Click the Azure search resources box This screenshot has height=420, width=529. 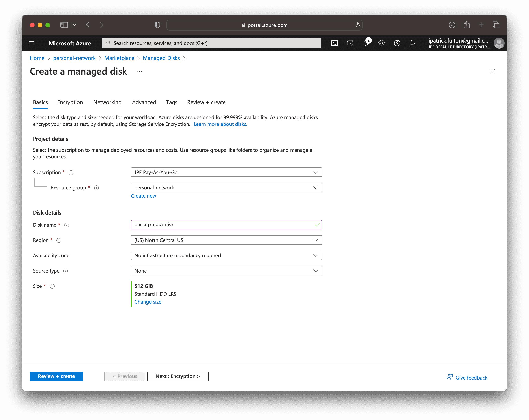(211, 43)
